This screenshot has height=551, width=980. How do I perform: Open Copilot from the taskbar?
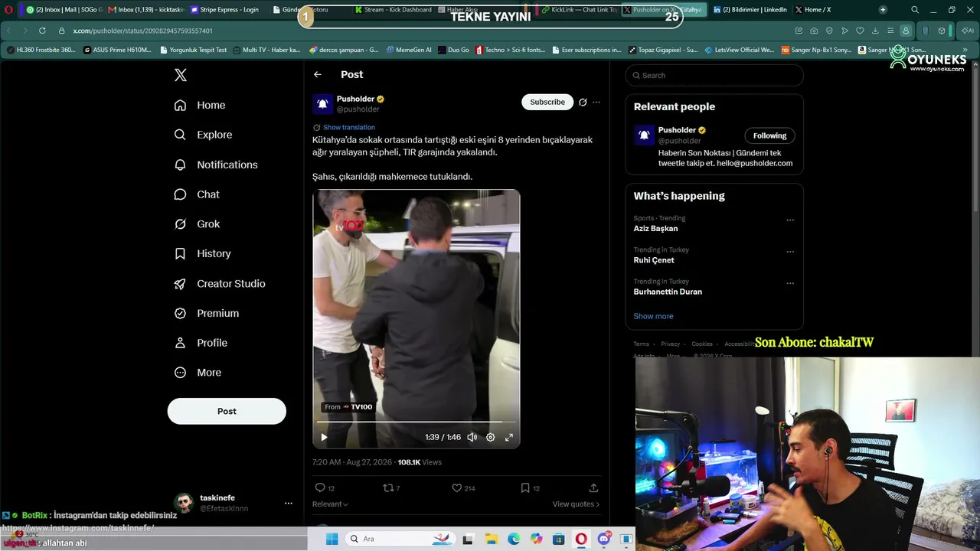(536, 539)
